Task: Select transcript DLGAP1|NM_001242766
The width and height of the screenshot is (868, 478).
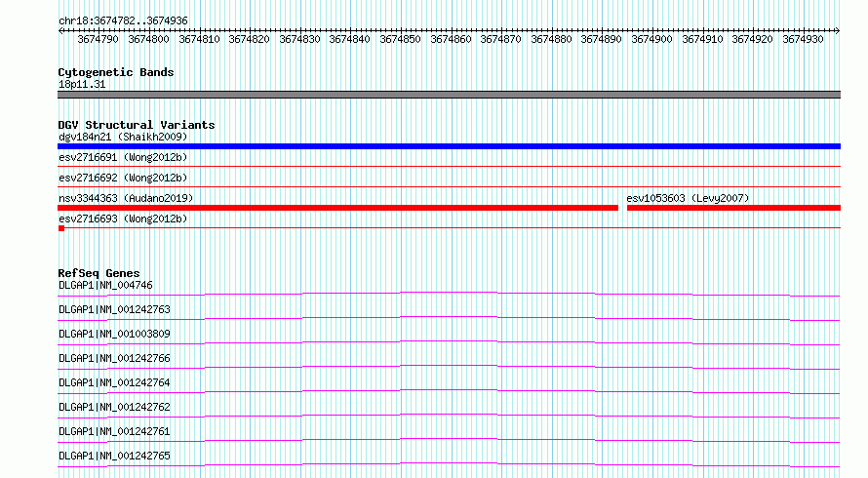Action: [114, 358]
